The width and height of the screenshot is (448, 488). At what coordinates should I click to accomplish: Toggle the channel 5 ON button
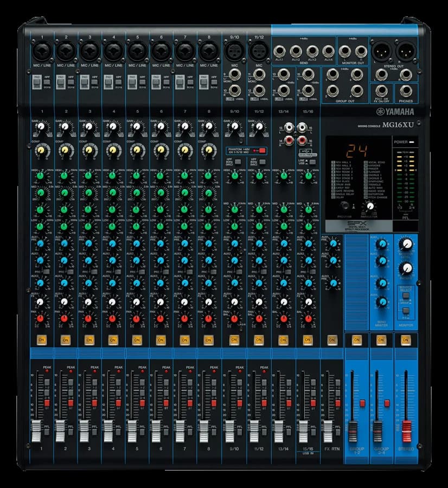137,339
